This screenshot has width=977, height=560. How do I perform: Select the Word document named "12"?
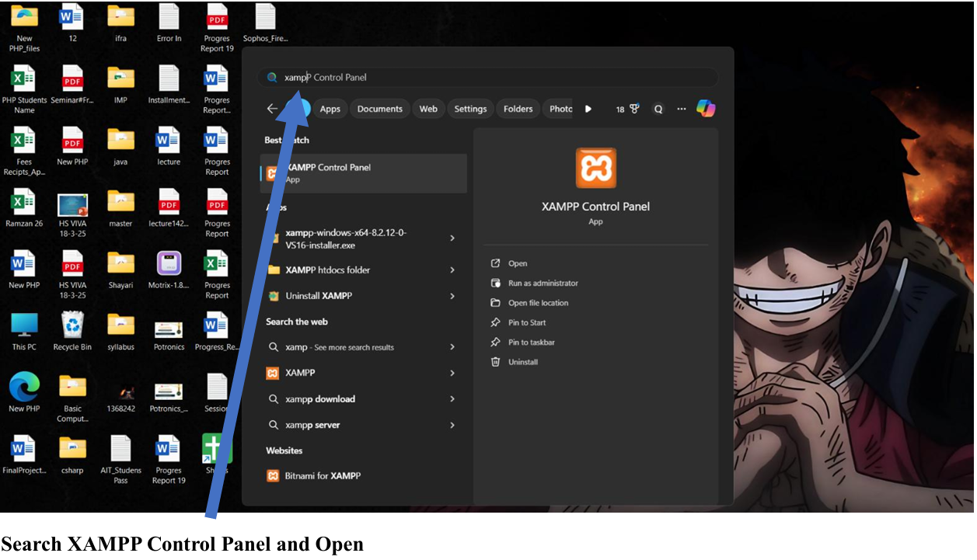pyautogui.click(x=72, y=23)
